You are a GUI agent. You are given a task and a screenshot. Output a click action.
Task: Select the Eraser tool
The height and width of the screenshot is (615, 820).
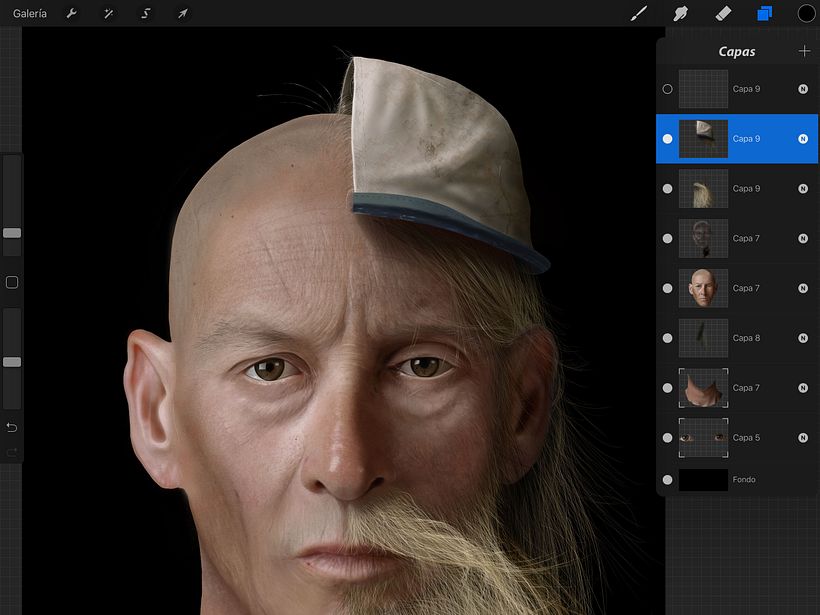click(723, 14)
